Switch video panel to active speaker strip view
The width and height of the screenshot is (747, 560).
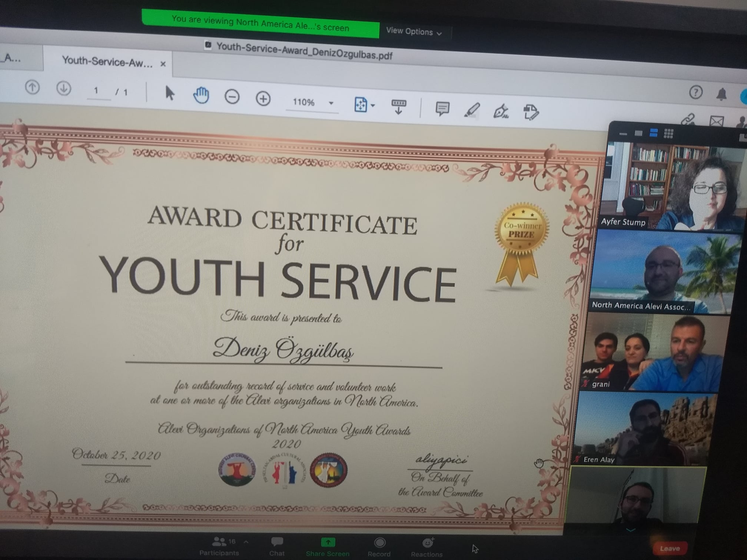654,133
